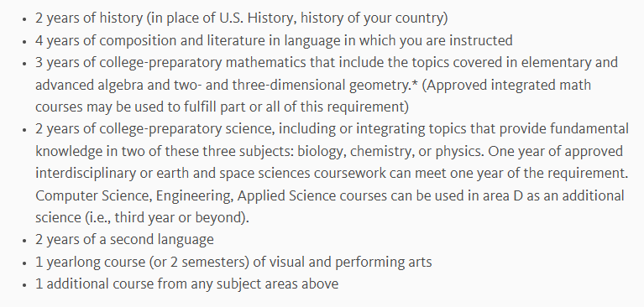Click 'courses may be used to fulfill' line
Screen dimensions: 644x307
[x=223, y=107]
